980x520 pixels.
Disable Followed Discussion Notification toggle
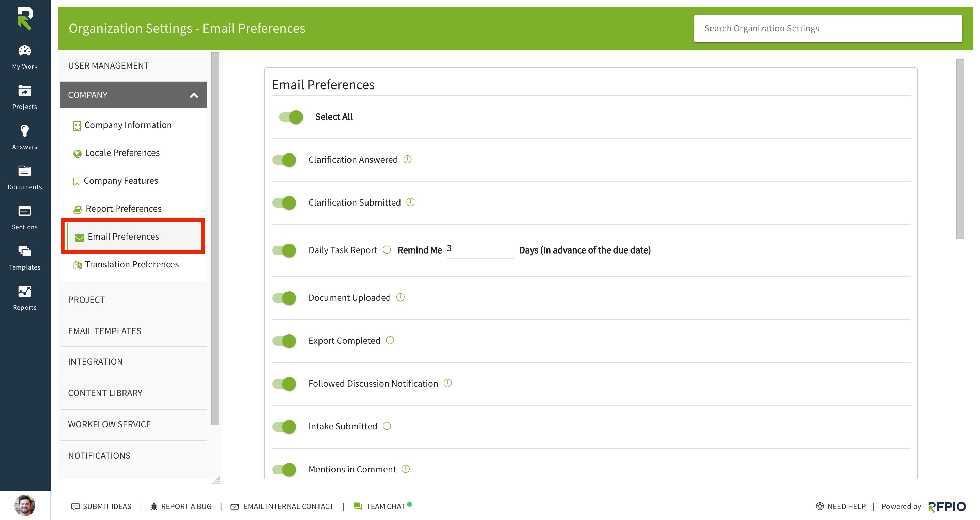point(284,384)
